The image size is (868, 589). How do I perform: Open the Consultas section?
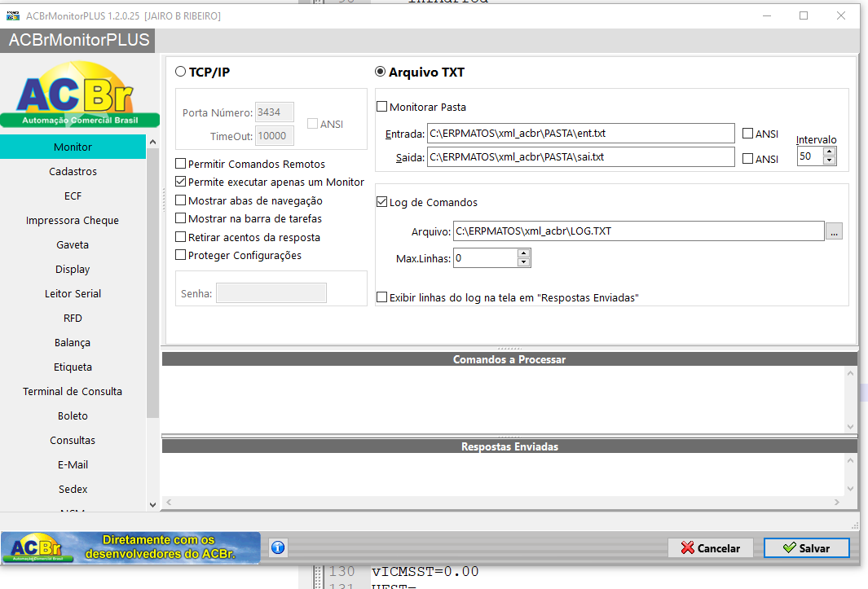coord(73,440)
